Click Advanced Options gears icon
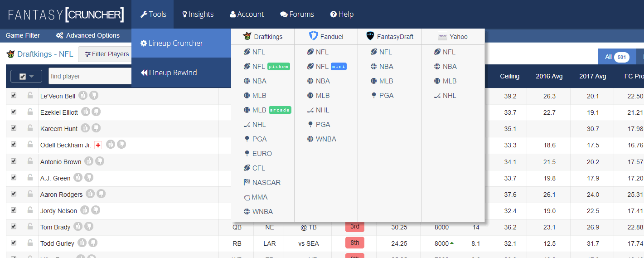The image size is (644, 258). click(59, 35)
